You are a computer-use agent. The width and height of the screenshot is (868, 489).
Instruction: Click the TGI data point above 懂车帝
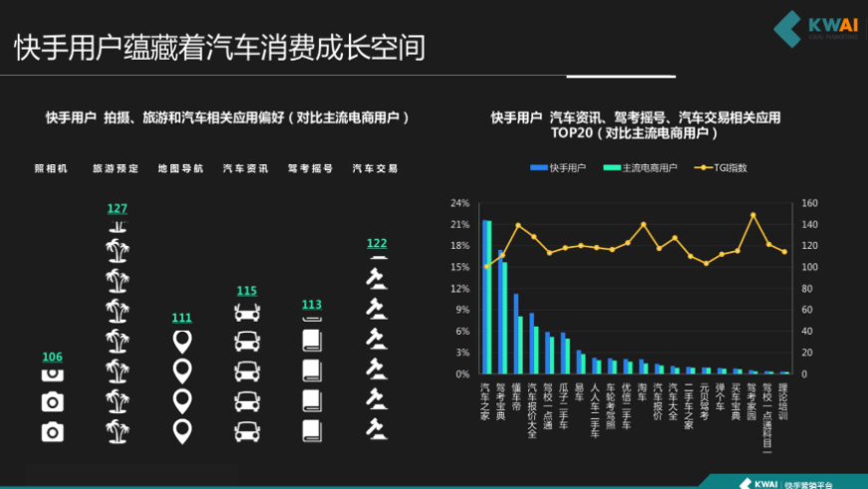(x=518, y=226)
